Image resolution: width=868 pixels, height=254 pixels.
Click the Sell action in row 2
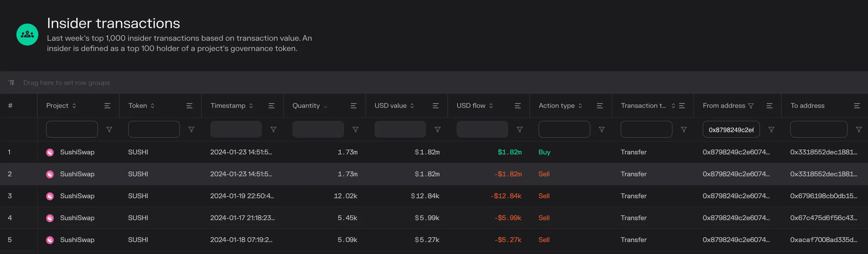(x=544, y=174)
